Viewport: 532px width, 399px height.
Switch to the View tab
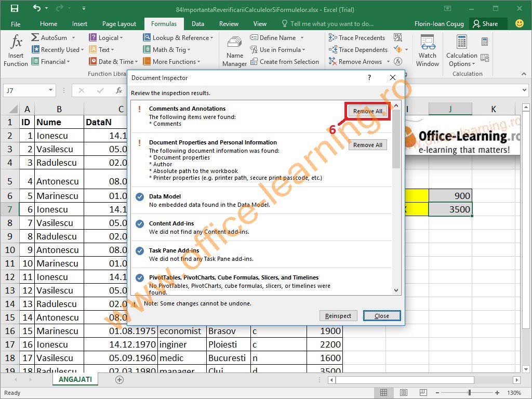tap(260, 24)
